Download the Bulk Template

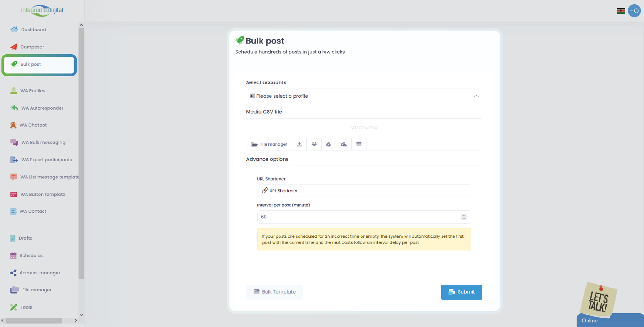click(x=274, y=292)
